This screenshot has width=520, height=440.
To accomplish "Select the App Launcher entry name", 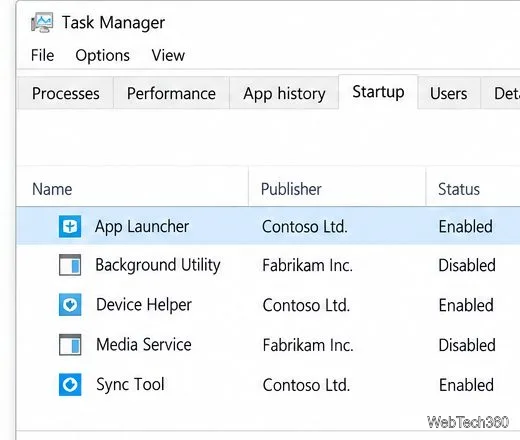I will click(x=142, y=227).
